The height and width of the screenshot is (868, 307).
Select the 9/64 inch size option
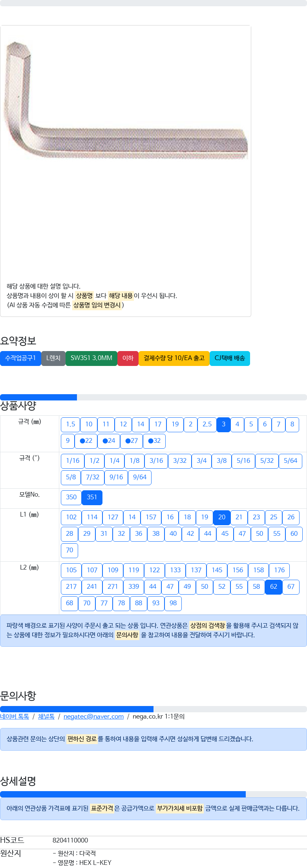pos(140,477)
